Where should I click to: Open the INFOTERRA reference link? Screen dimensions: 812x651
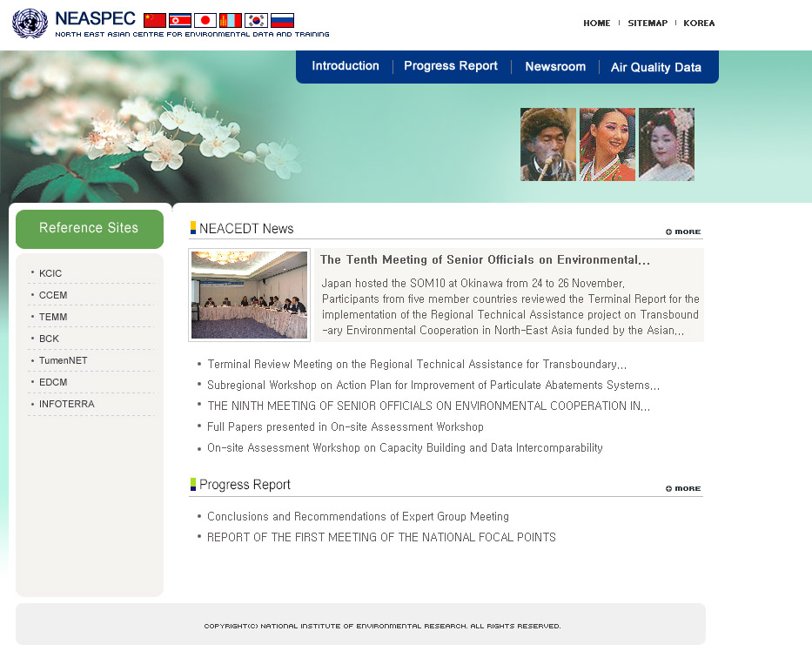tap(66, 404)
